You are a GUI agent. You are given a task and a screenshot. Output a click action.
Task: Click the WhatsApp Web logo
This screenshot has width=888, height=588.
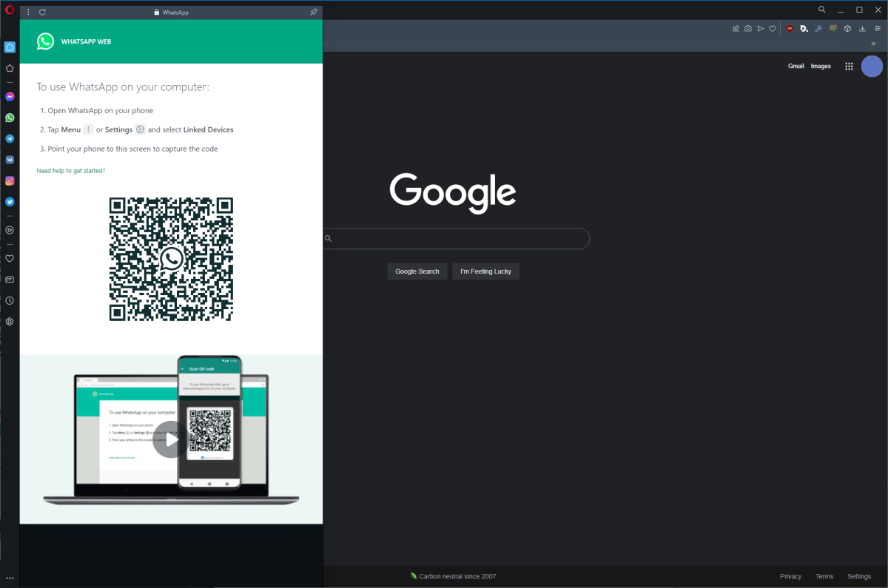[45, 41]
